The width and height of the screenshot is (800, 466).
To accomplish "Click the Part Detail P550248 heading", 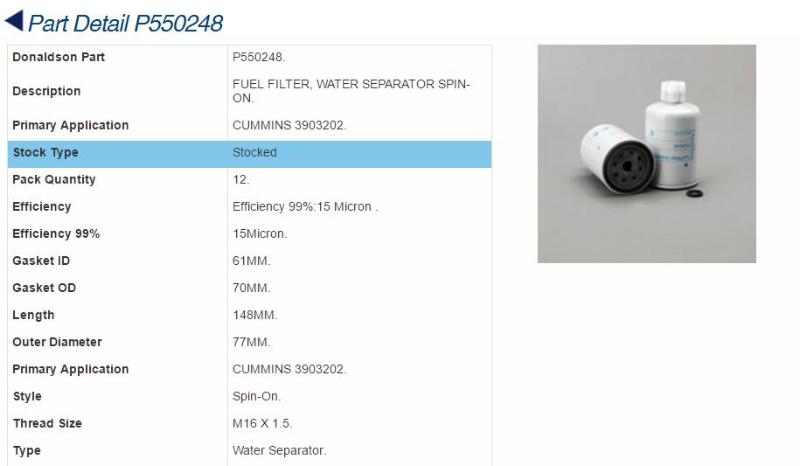I will pos(126,23).
